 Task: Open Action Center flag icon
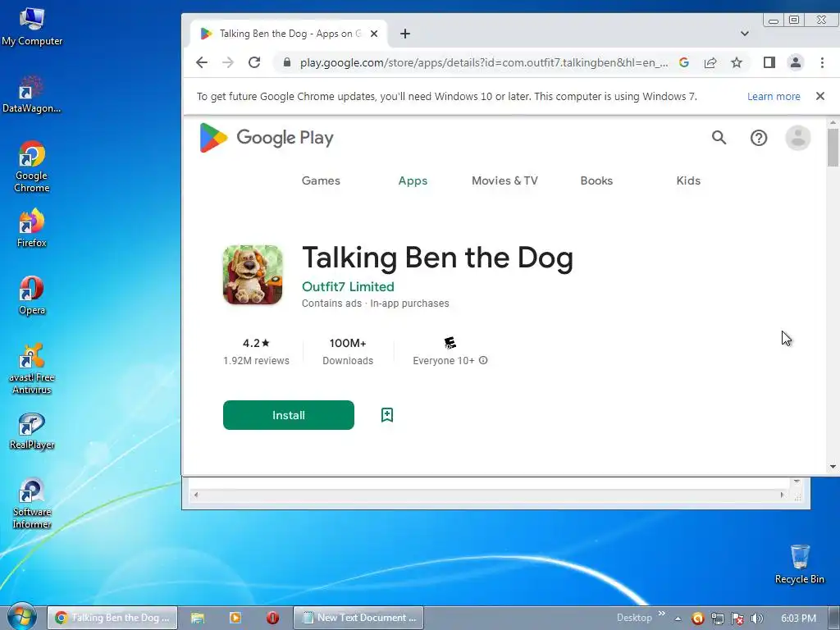click(737, 619)
